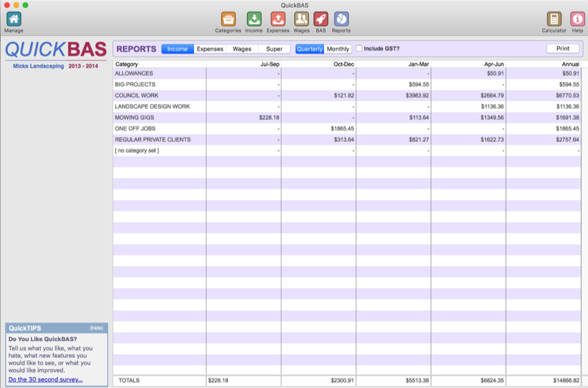Click the $2300.91 Oct-Dec total

[342, 380]
